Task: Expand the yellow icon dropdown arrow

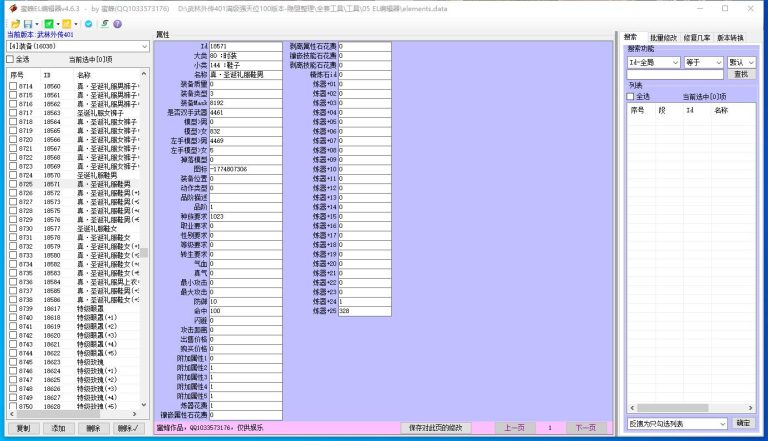Action: tap(76, 24)
